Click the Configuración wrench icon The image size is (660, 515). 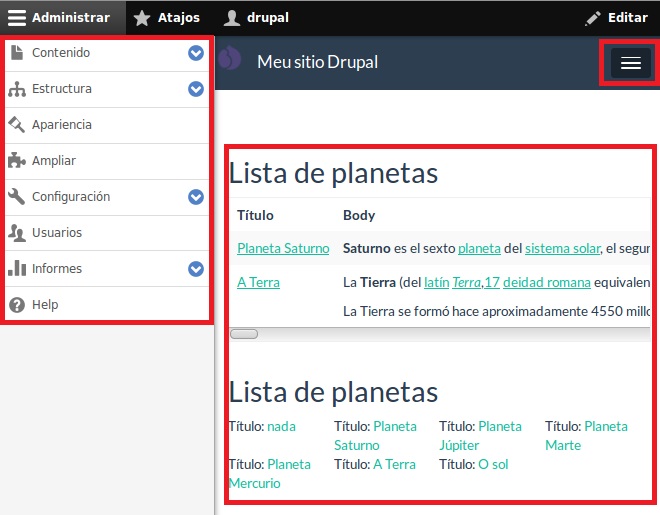(x=17, y=196)
